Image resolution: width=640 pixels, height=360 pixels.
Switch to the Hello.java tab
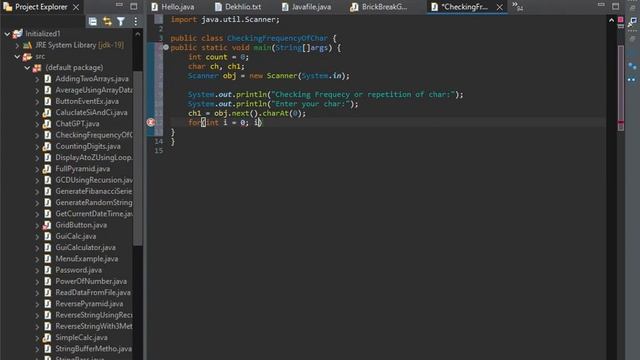[x=173, y=7]
